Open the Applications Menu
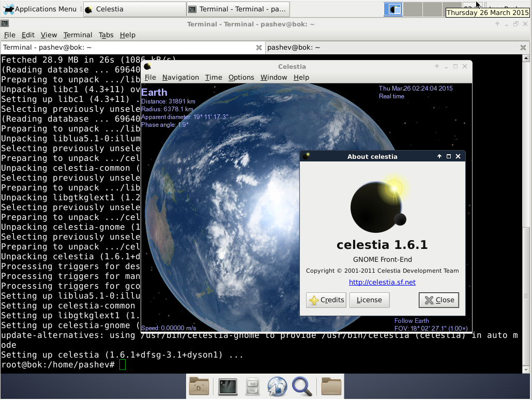The image size is (532, 400). coord(40,9)
